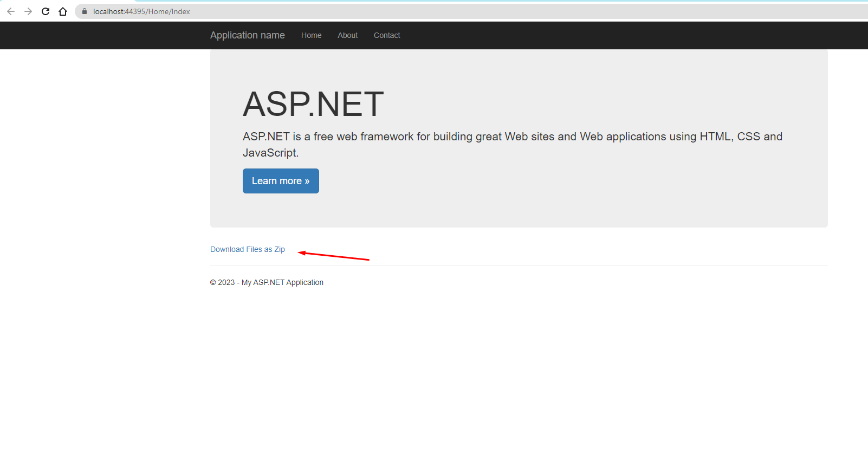Image resolution: width=868 pixels, height=460 pixels.
Task: View site info via padlock icon
Action: pyautogui.click(x=84, y=11)
